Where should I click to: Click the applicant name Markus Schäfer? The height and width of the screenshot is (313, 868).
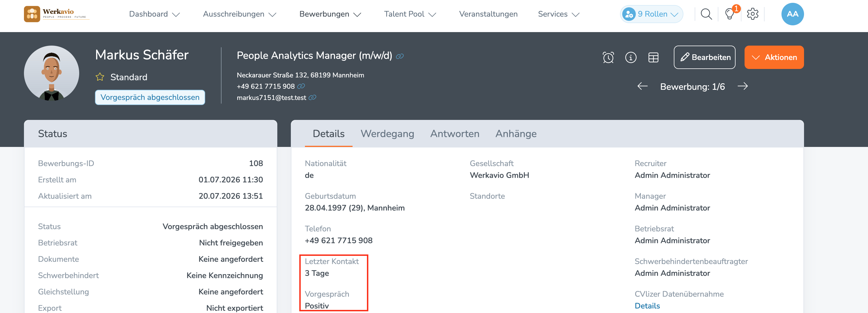[x=141, y=55]
